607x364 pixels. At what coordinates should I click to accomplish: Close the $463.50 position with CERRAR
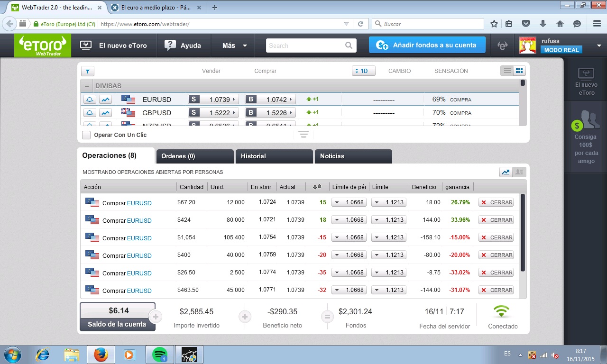pyautogui.click(x=496, y=290)
